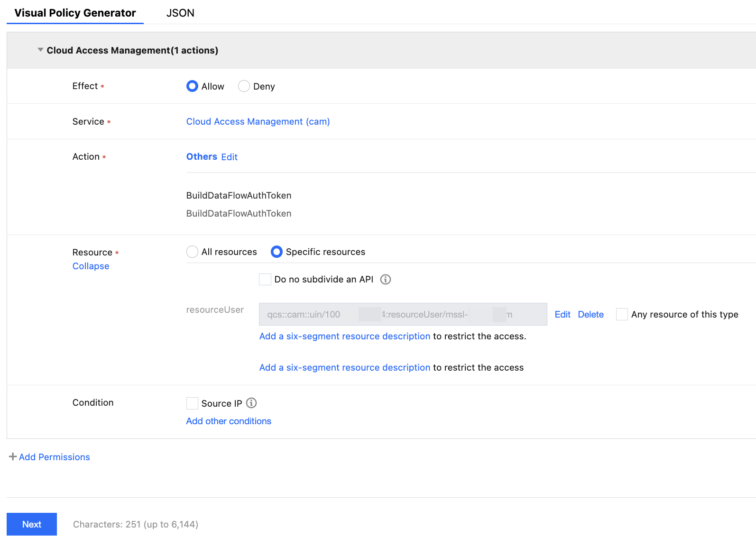Click the resourceUser resource description field

point(403,314)
